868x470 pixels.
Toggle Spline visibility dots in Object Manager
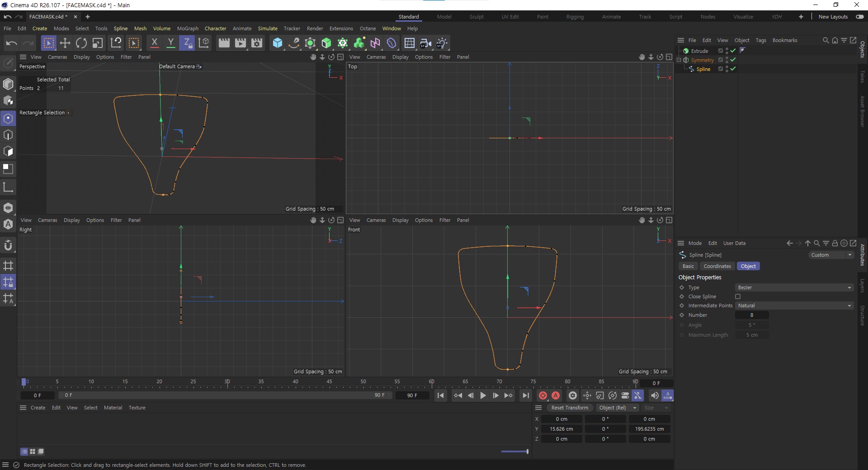[x=727, y=69]
